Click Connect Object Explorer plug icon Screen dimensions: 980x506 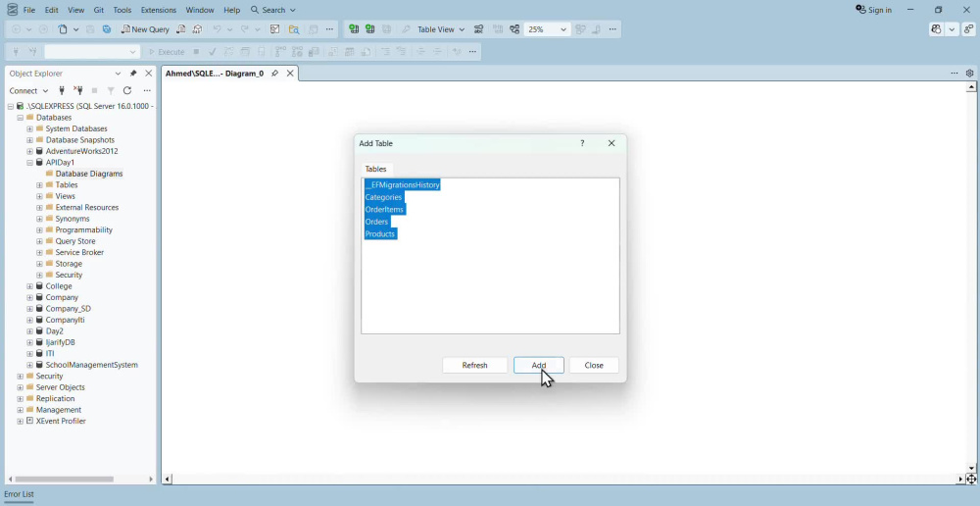pyautogui.click(x=61, y=90)
